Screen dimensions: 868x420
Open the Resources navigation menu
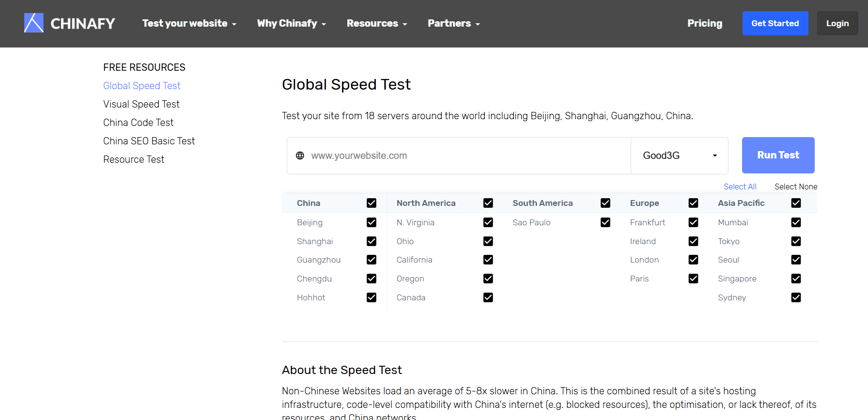tap(376, 23)
